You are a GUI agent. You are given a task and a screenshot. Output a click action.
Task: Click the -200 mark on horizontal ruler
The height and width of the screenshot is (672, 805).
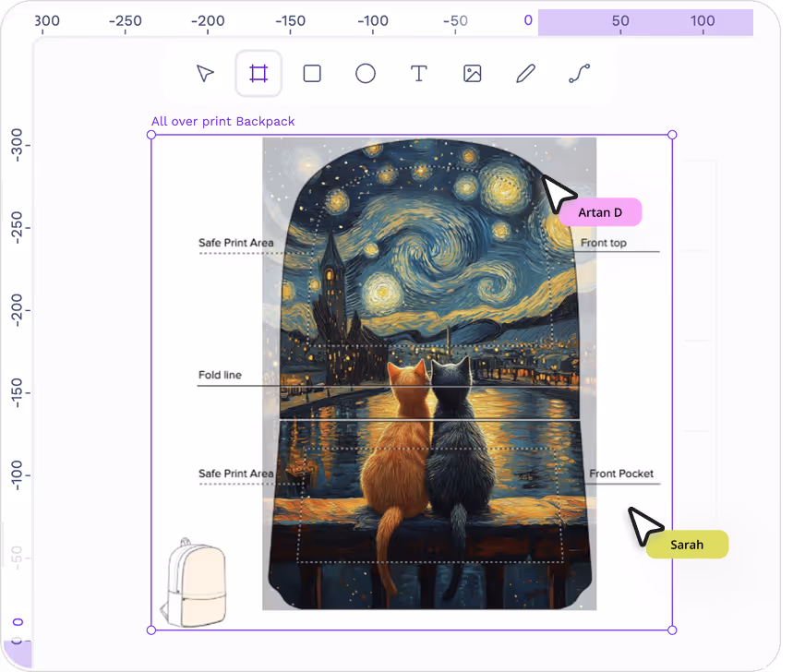(x=208, y=20)
